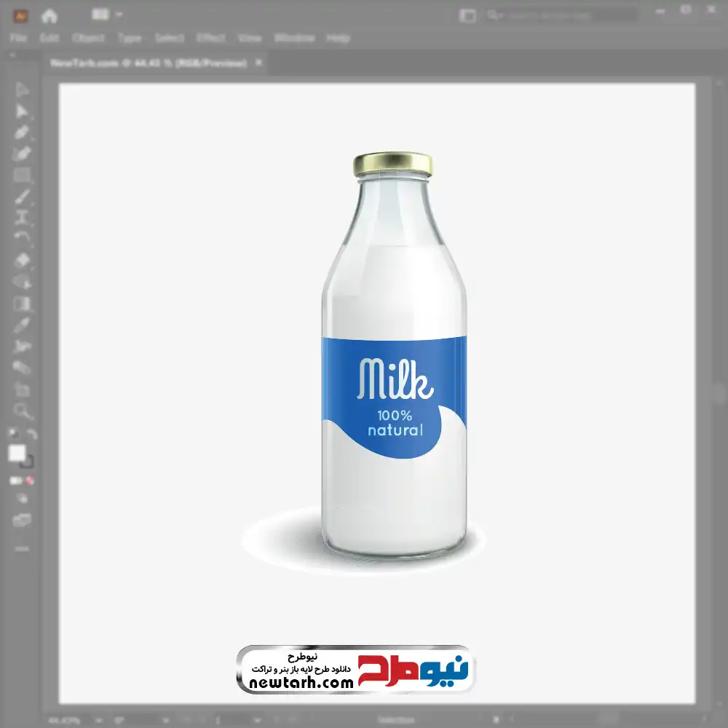728x728 pixels.
Task: Open the Effect menu
Action: click(x=211, y=38)
